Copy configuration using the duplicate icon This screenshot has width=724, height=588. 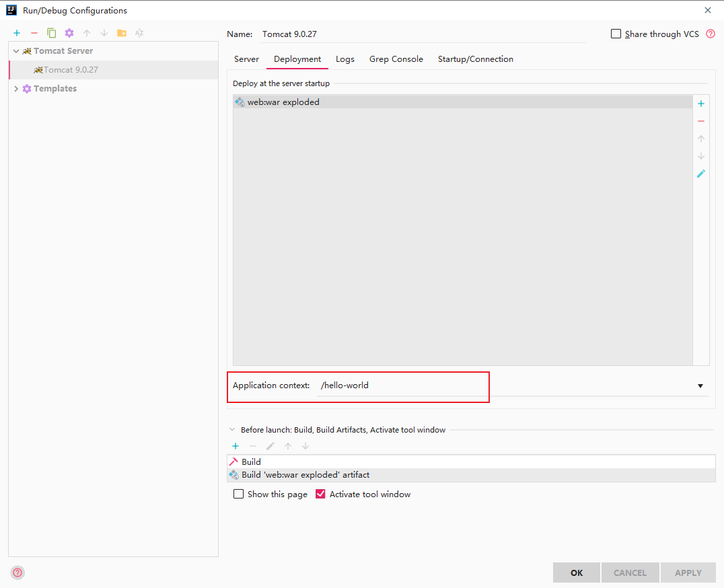pyautogui.click(x=52, y=33)
